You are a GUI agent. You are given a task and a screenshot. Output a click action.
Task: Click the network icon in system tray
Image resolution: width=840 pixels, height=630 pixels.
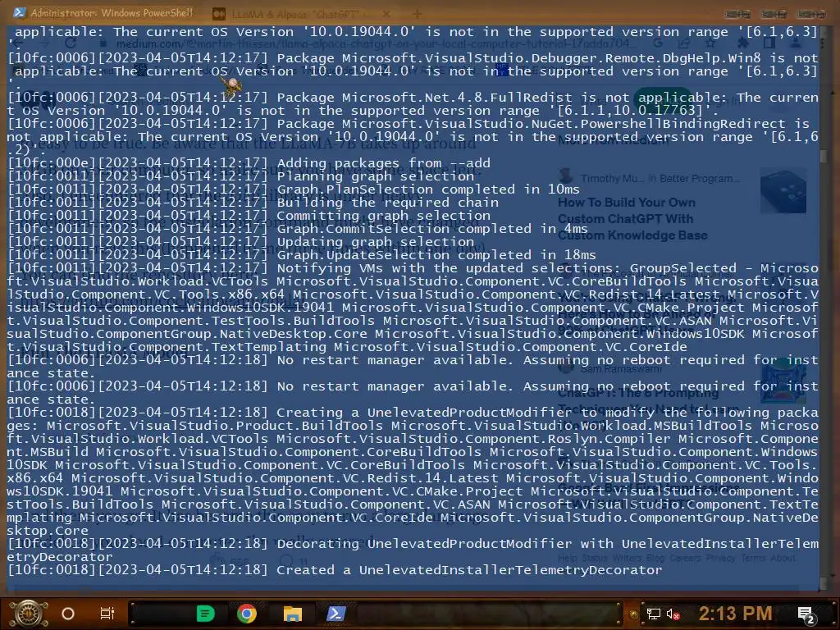click(653, 614)
